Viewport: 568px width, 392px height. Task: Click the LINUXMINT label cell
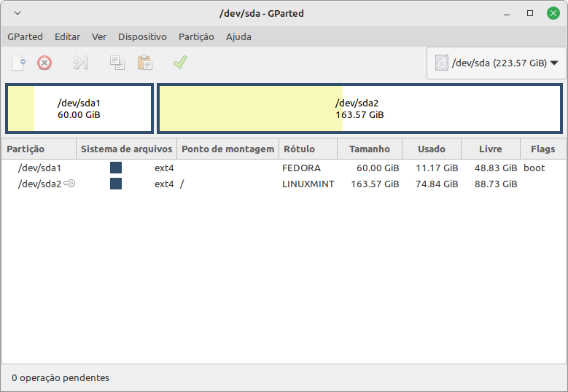point(308,184)
